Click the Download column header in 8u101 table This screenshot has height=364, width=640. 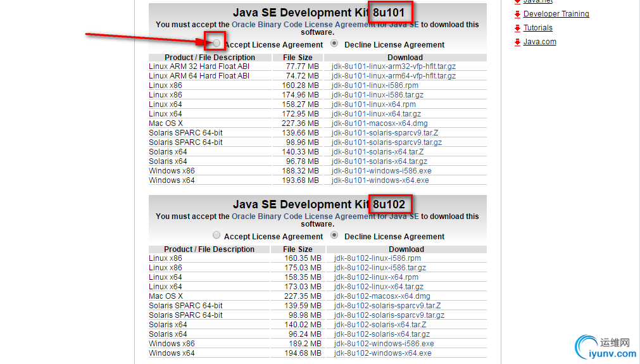click(405, 58)
